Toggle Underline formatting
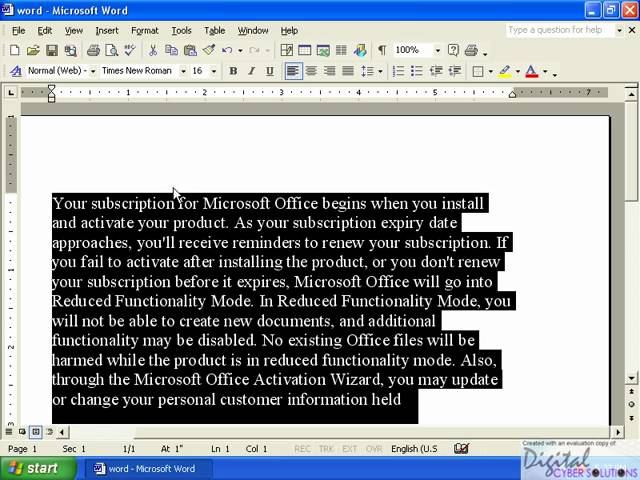This screenshot has width=640, height=480. (270, 71)
